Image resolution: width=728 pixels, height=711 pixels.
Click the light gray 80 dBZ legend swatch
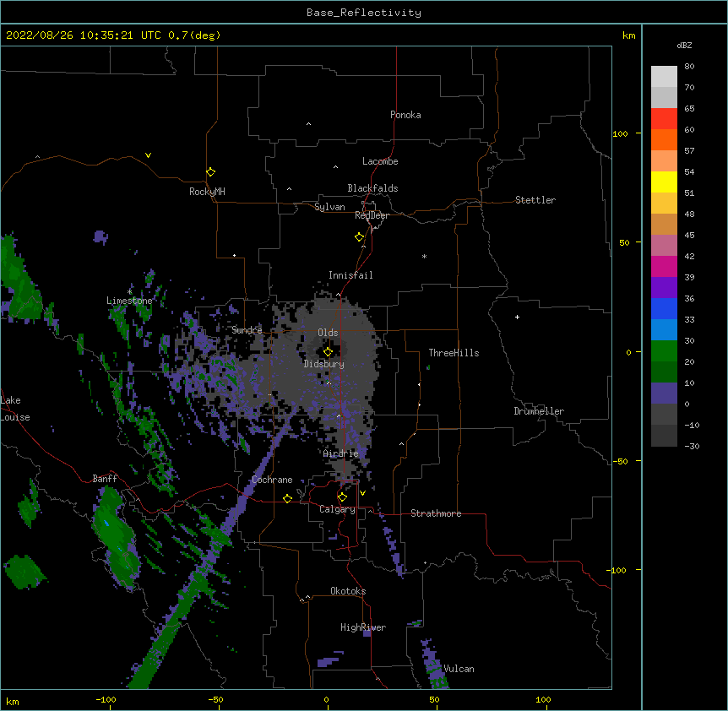[664, 77]
